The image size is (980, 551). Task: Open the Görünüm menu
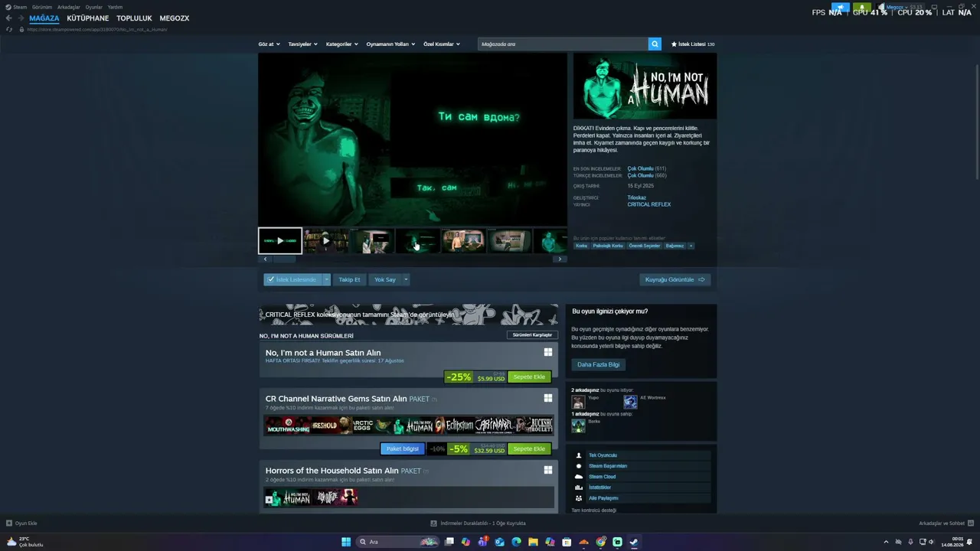click(42, 7)
